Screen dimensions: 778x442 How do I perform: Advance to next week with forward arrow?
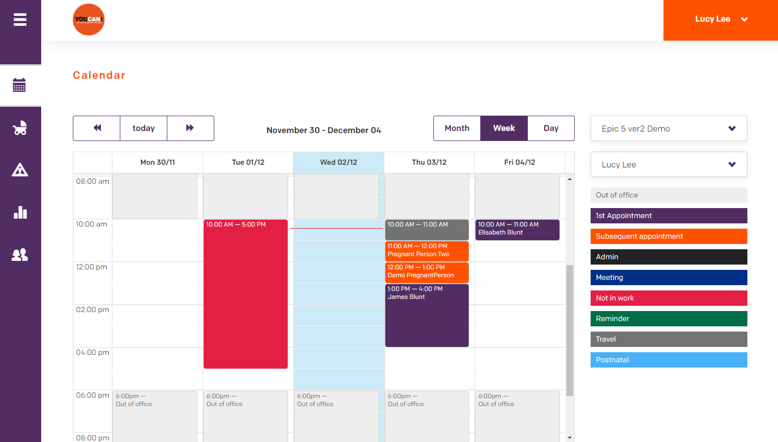click(x=190, y=128)
